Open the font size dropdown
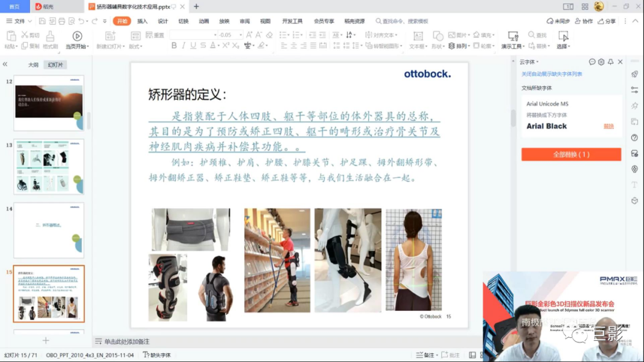The image size is (644, 362). point(240,35)
